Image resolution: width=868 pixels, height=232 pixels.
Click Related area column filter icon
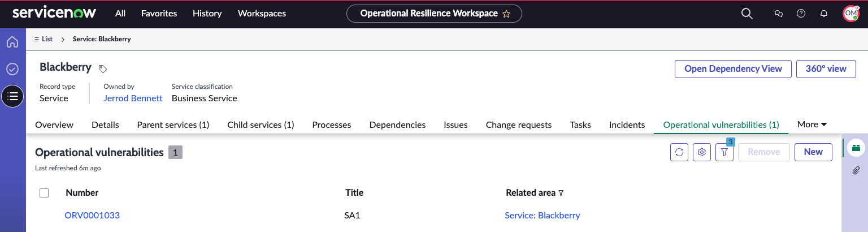561,193
